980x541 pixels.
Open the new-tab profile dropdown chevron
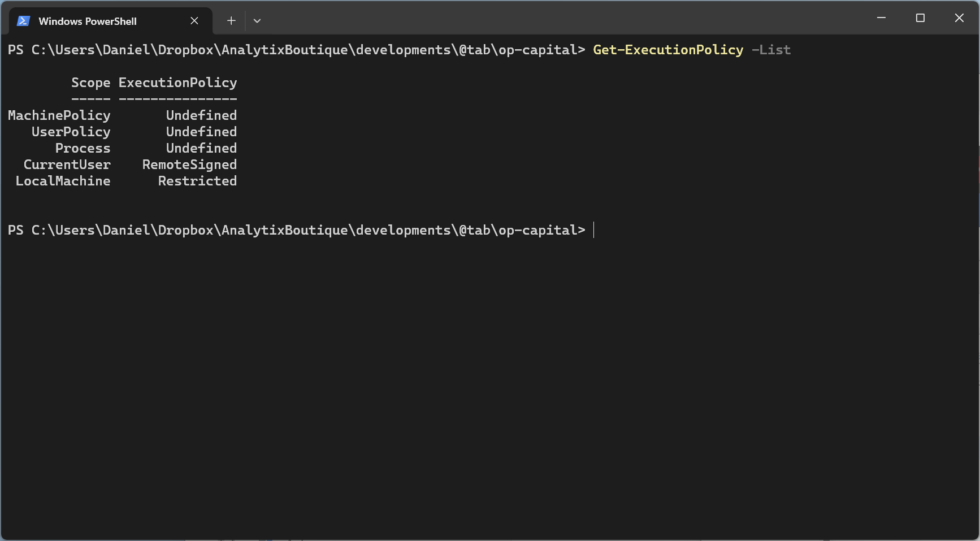pyautogui.click(x=257, y=20)
